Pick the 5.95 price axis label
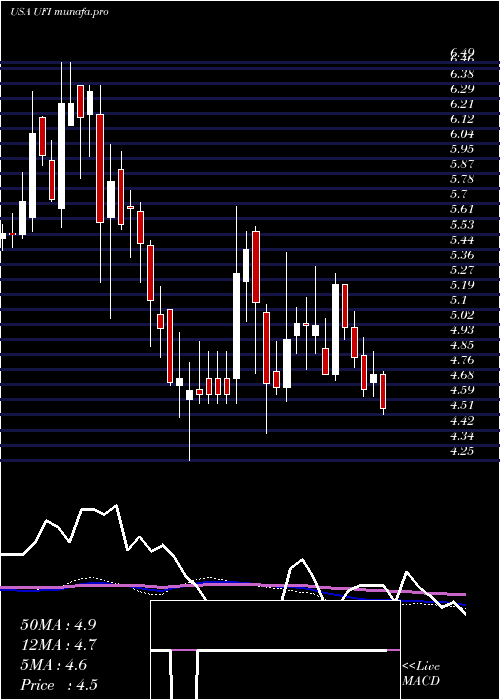500x700 pixels. [x=462, y=149]
